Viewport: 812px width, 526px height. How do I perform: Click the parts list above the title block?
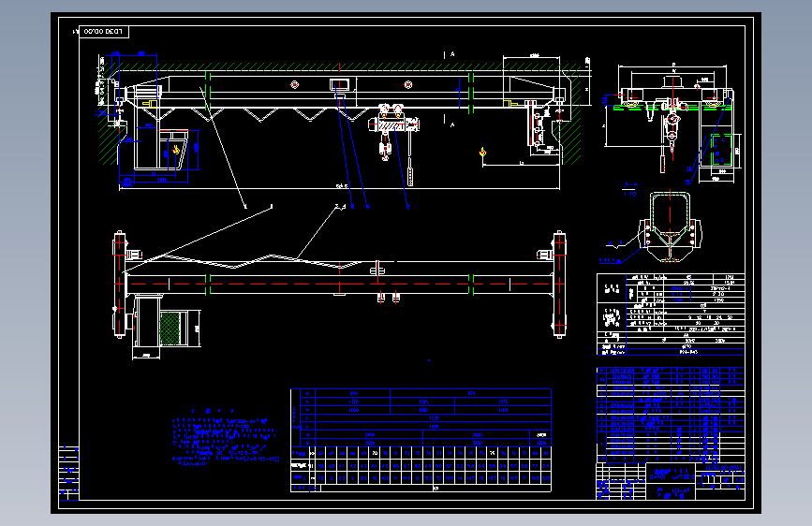[x=671, y=415]
